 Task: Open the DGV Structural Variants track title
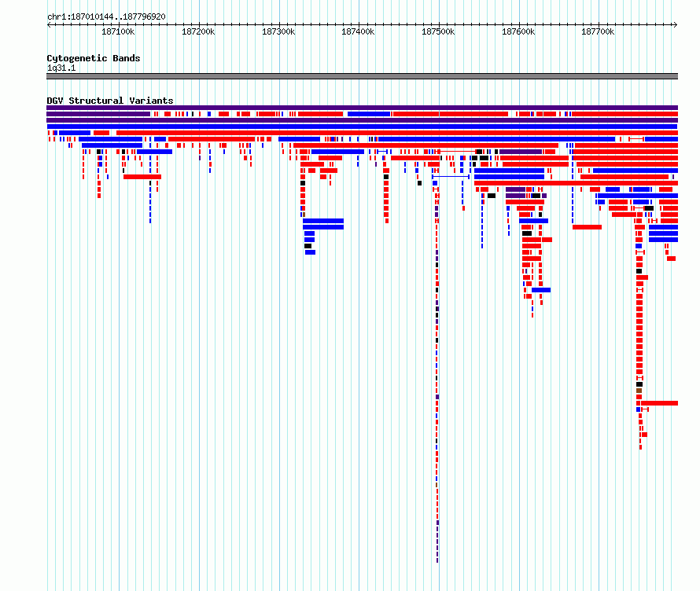click(x=110, y=101)
